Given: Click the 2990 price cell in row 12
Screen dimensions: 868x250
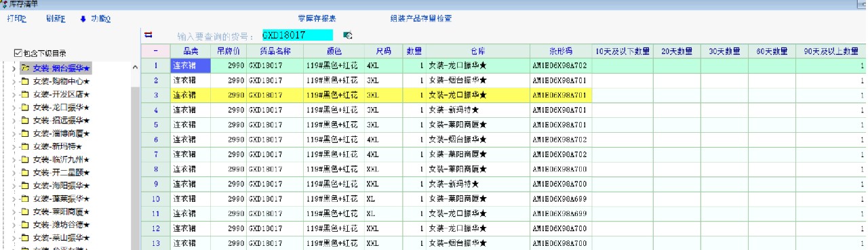Looking at the screenshot, I should [229, 228].
